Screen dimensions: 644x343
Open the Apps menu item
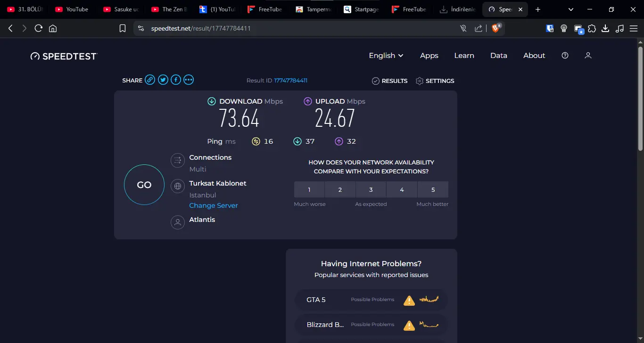click(x=429, y=56)
